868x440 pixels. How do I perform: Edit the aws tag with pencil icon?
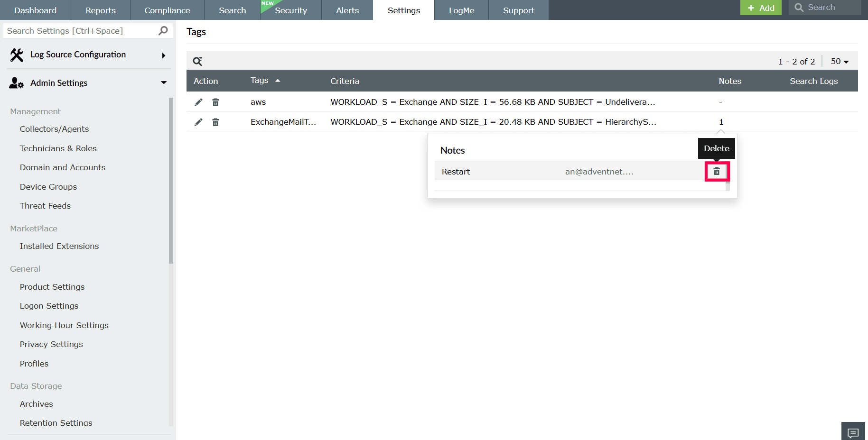point(198,102)
